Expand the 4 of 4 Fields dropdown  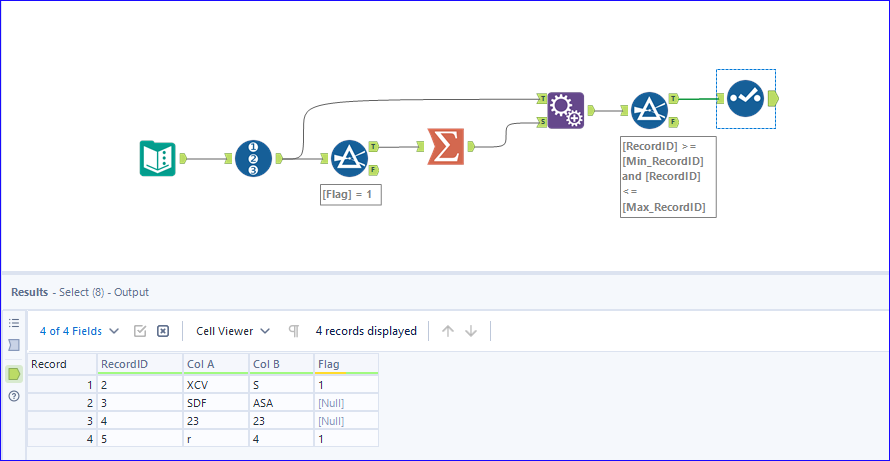(x=79, y=331)
